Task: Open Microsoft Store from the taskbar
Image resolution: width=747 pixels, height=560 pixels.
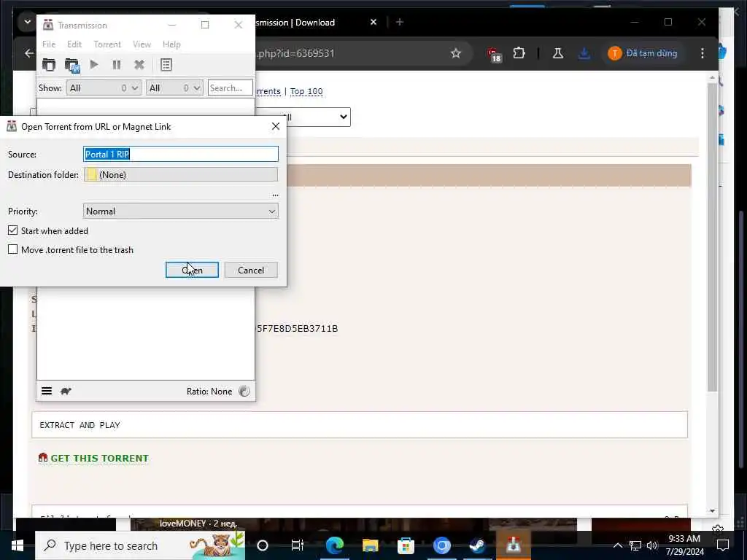Action: click(x=406, y=545)
